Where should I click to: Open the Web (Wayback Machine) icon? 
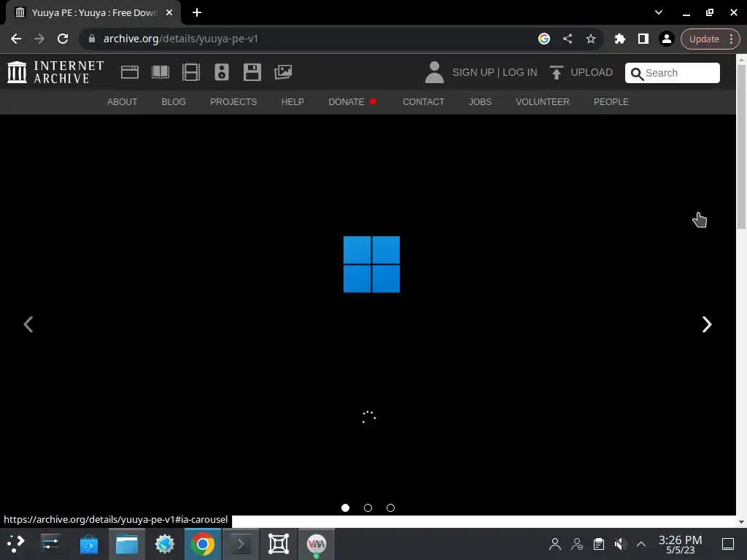[x=130, y=72]
